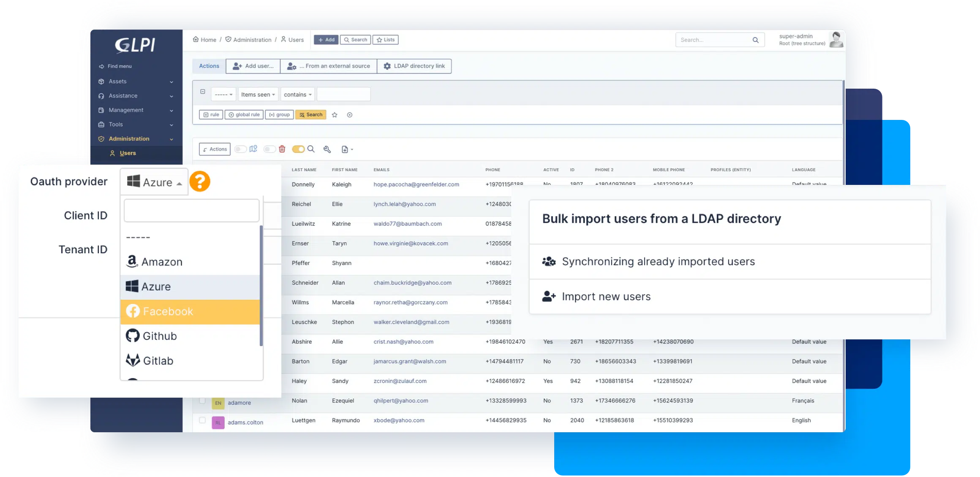The image size is (980, 477).
Task: Tick the checkbox for adamore row
Action: (202, 401)
